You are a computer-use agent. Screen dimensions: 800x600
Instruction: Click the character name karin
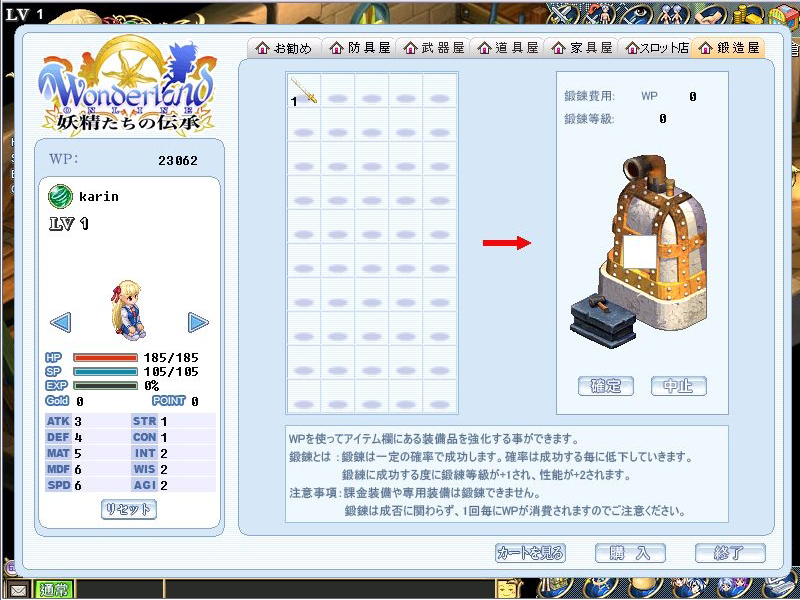99,196
